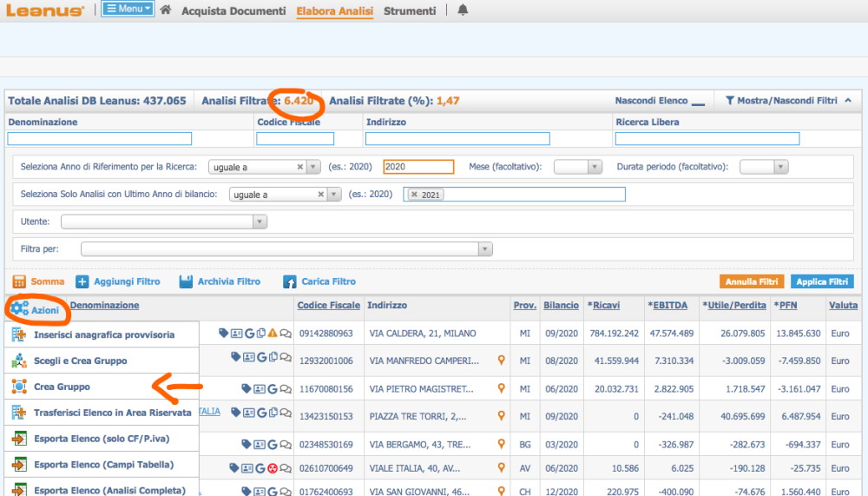
Task: Click tag icon in row 09142880963
Action: (223, 333)
